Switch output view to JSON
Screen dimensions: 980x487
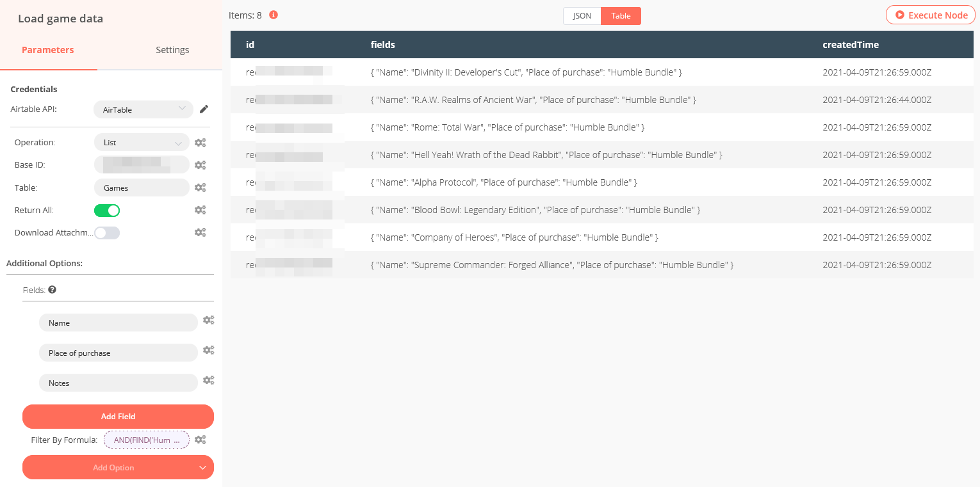[x=582, y=16]
